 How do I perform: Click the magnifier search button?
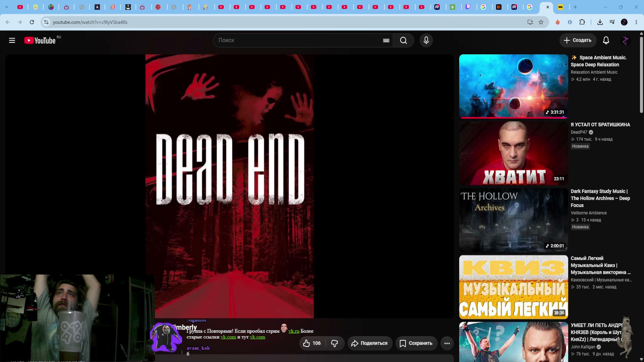pos(404,41)
